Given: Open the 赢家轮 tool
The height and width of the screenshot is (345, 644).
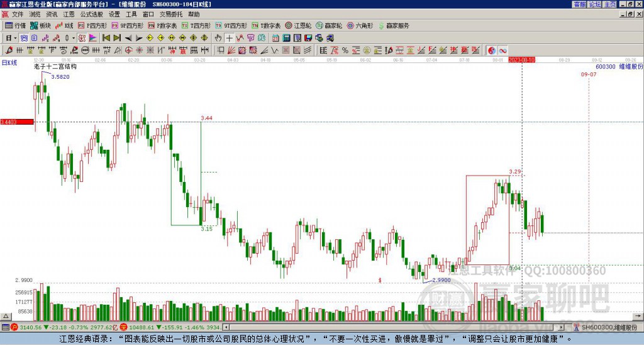Looking at the screenshot, I should click(329, 25).
